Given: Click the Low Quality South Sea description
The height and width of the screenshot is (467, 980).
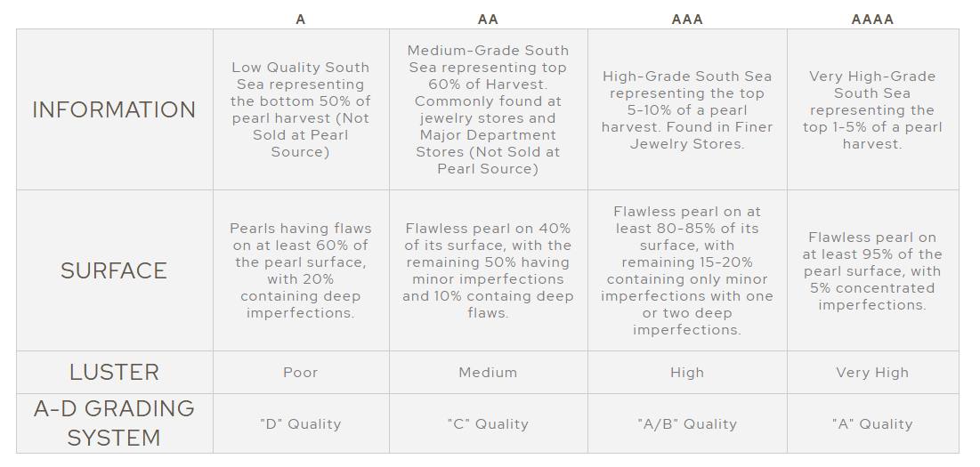Looking at the screenshot, I should pos(301,110).
